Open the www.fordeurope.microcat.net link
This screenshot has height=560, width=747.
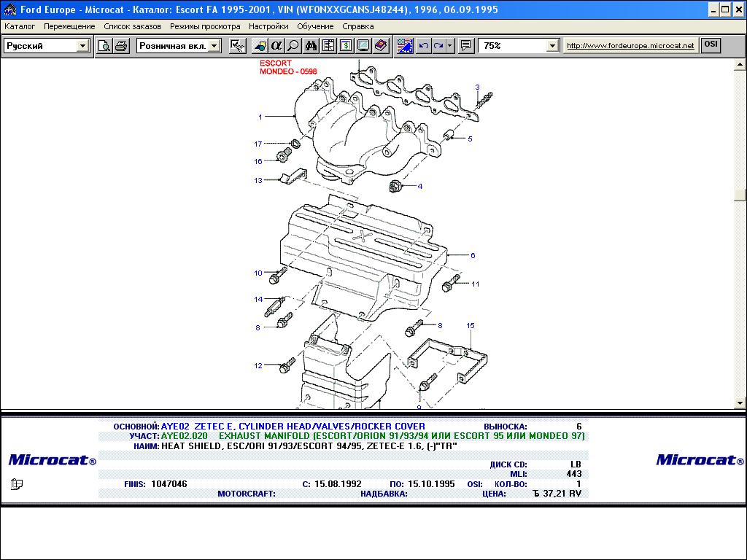click(x=630, y=46)
